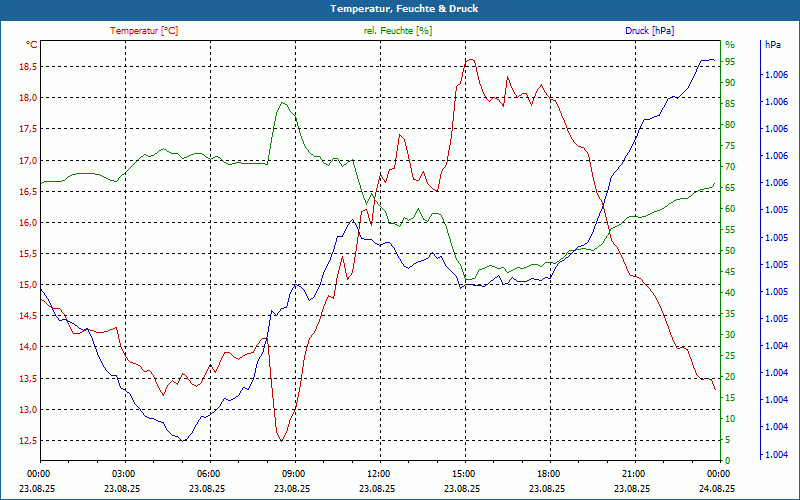Select the red "Temperatur [°C]" legend label

[x=144, y=31]
